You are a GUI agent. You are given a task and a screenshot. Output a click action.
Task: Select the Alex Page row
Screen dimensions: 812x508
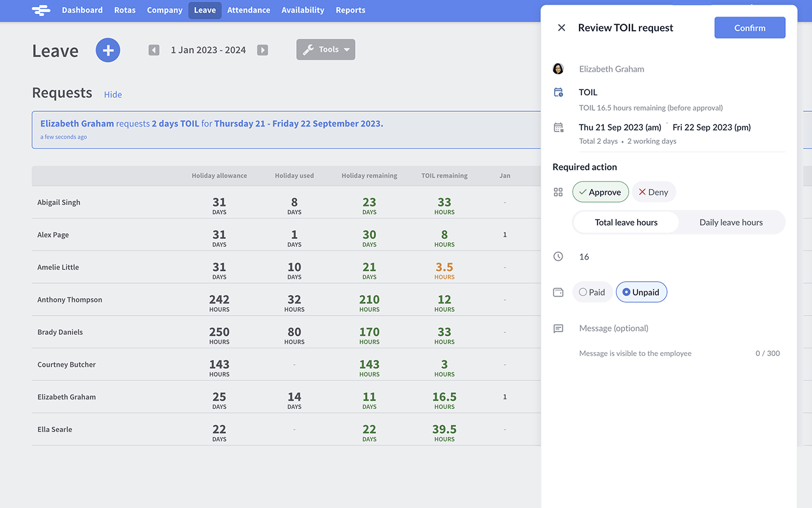coord(287,235)
